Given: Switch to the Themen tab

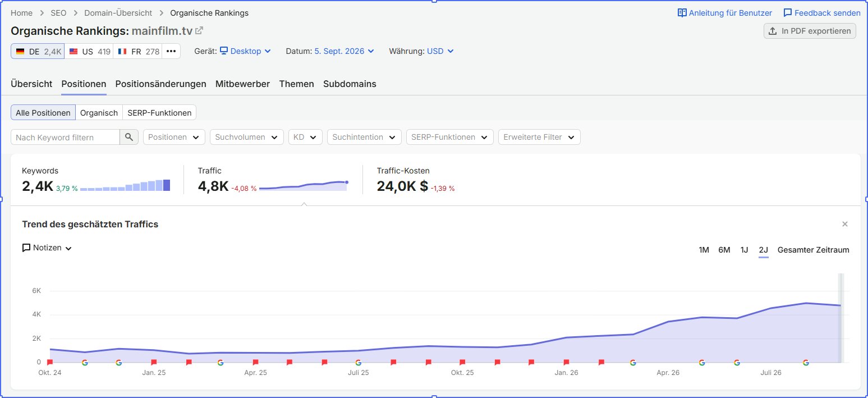Looking at the screenshot, I should (x=296, y=84).
